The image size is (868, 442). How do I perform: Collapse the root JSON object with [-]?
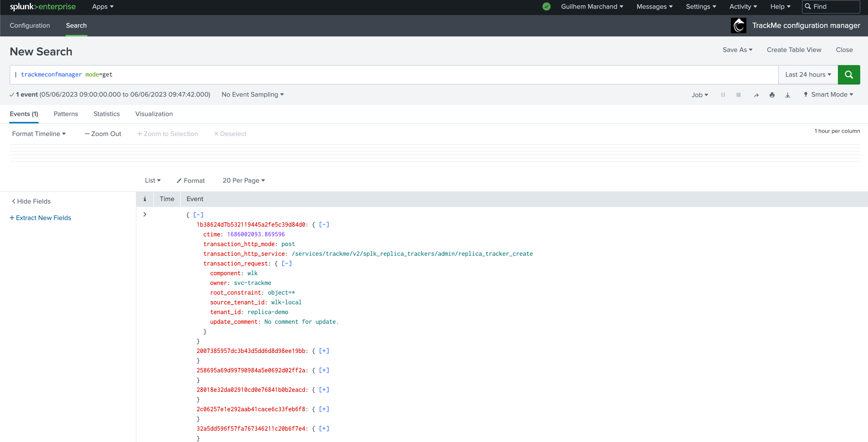pyautogui.click(x=198, y=215)
